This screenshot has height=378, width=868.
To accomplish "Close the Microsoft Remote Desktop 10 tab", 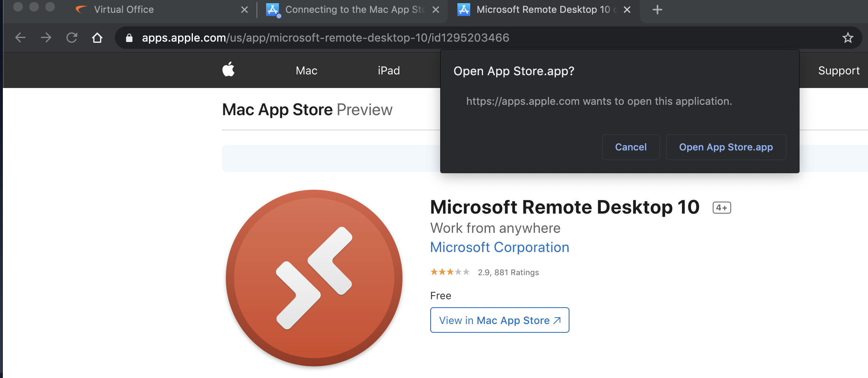I will [627, 10].
